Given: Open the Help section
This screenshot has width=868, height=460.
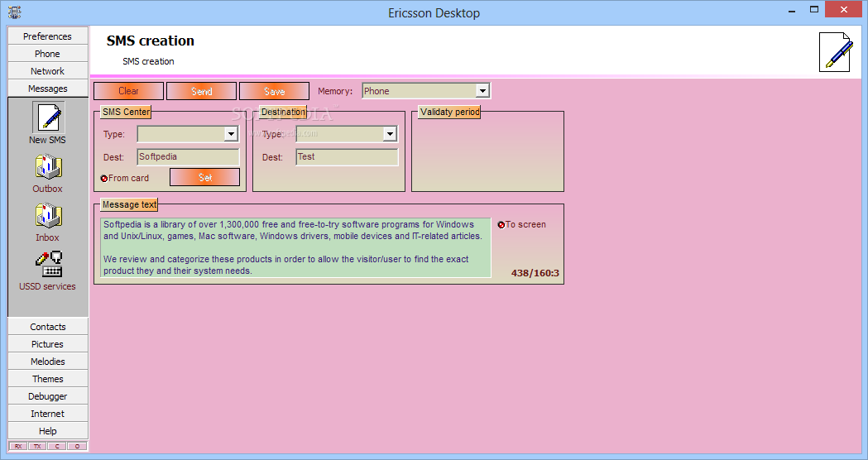Looking at the screenshot, I should [48, 431].
